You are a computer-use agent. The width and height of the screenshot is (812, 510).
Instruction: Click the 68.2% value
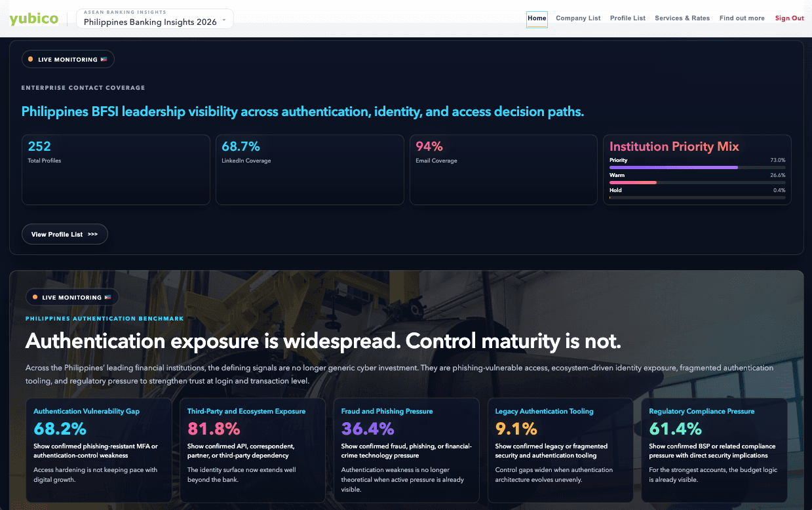click(60, 429)
